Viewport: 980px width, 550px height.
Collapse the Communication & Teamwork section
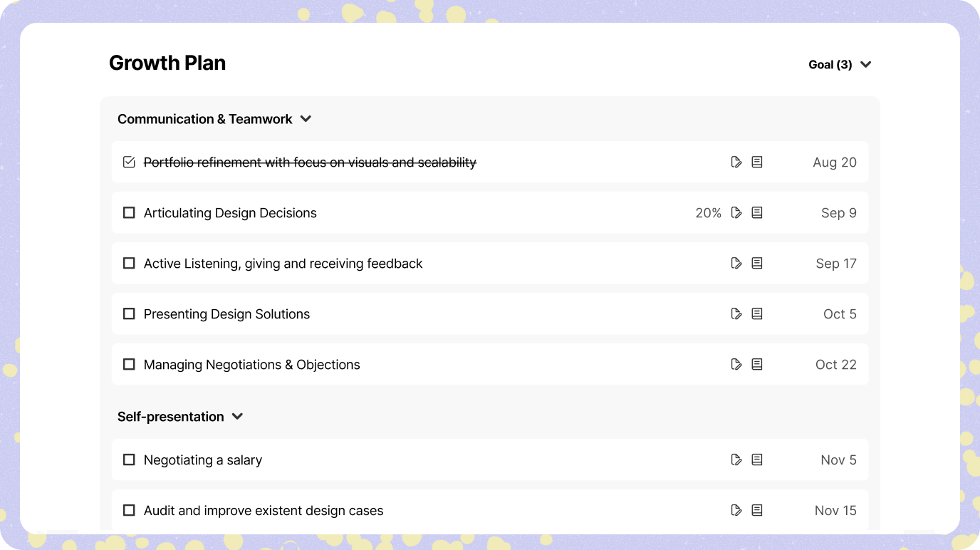click(x=306, y=119)
